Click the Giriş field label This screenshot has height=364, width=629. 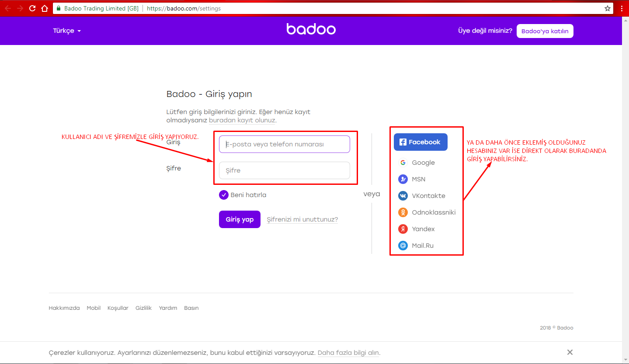[x=174, y=142]
